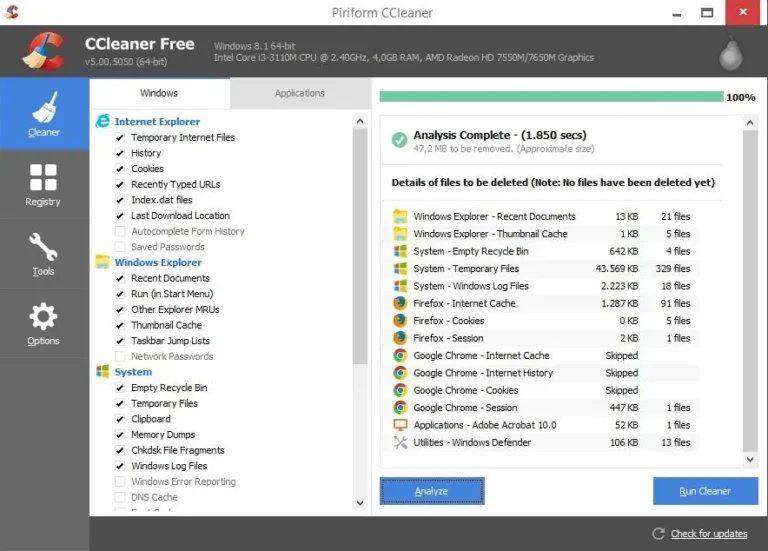Image resolution: width=768 pixels, height=551 pixels.
Task: Click the System Windows flag group icon
Action: [102, 371]
